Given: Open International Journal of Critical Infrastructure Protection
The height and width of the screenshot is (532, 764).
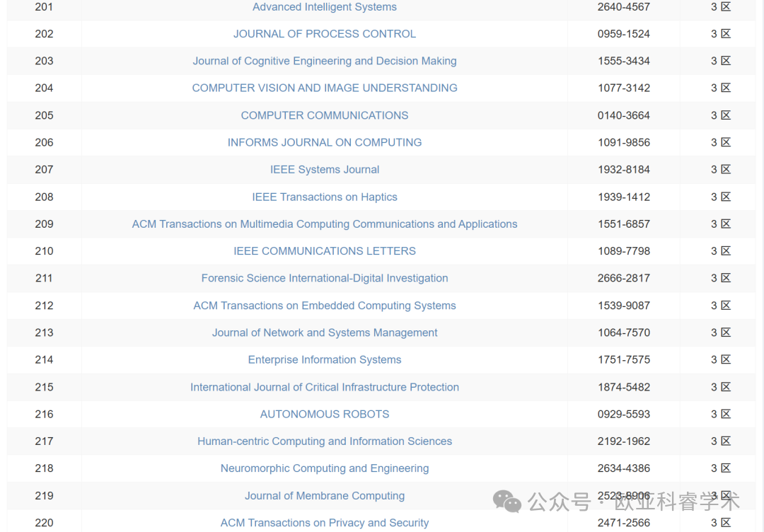Looking at the screenshot, I should coord(325,387).
